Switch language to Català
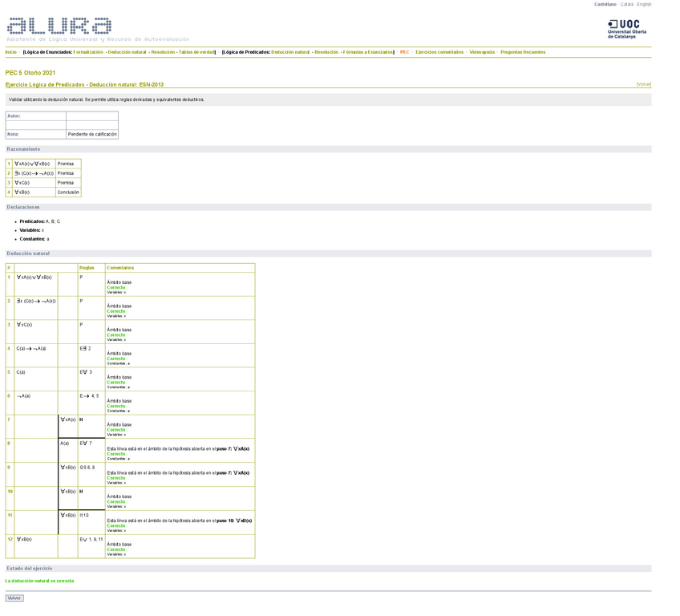Viewport: 680px width, 616px height. coord(626,4)
